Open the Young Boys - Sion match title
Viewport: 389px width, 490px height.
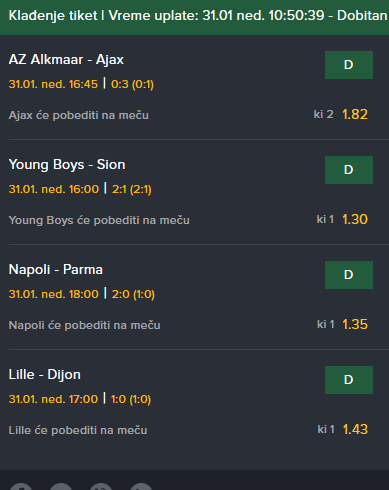67,165
